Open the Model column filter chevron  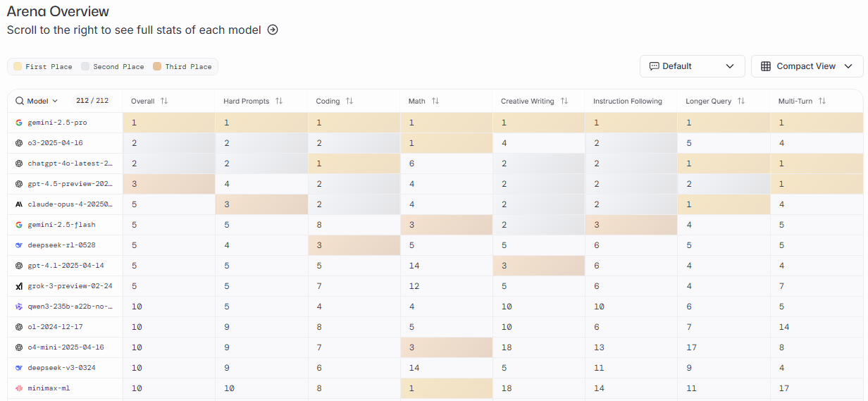coord(55,101)
